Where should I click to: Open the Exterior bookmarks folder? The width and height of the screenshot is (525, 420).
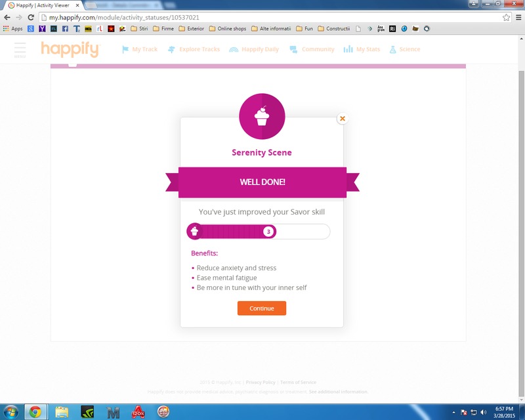(x=191, y=29)
